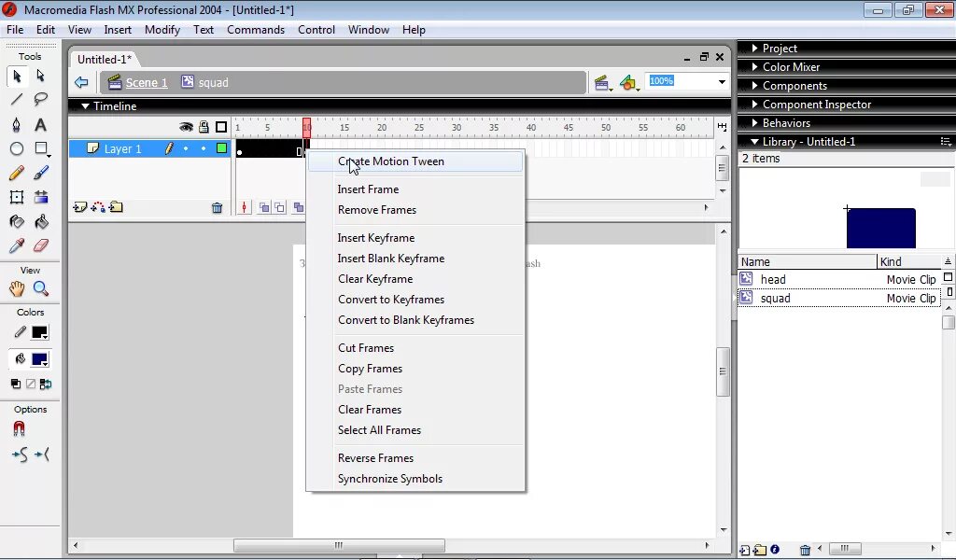
Task: Click Scene 1 link in edit bar
Action: 147,82
